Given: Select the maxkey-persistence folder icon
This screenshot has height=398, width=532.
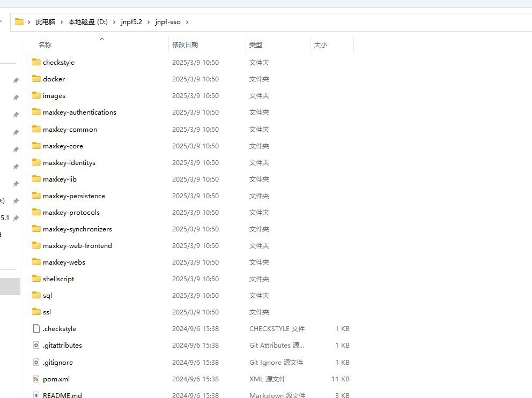Looking at the screenshot, I should (x=36, y=196).
